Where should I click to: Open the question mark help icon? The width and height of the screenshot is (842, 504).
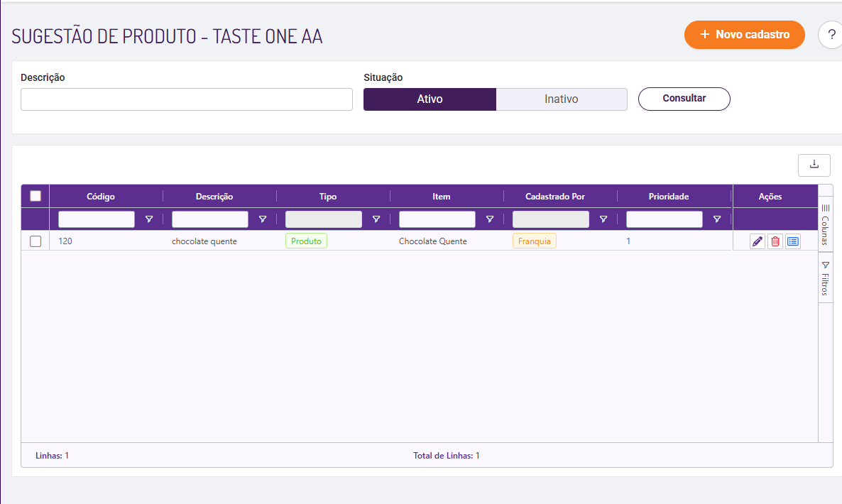pos(831,35)
